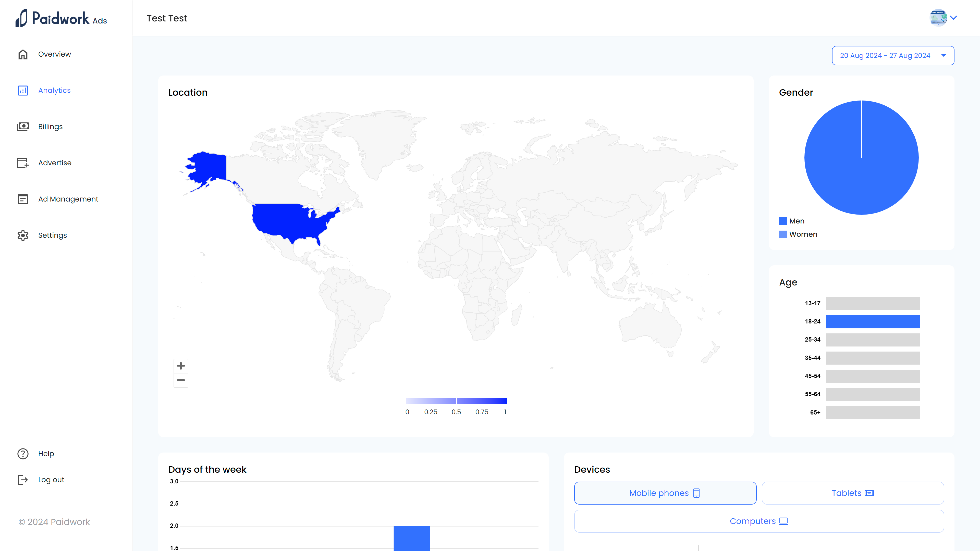The height and width of the screenshot is (551, 980).
Task: Click the Days of the week heading
Action: click(207, 470)
